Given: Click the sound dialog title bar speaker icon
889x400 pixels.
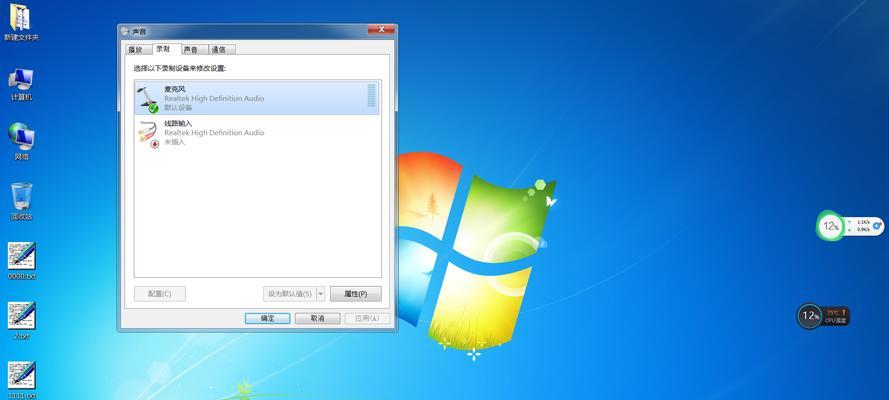Looking at the screenshot, I should (125, 32).
